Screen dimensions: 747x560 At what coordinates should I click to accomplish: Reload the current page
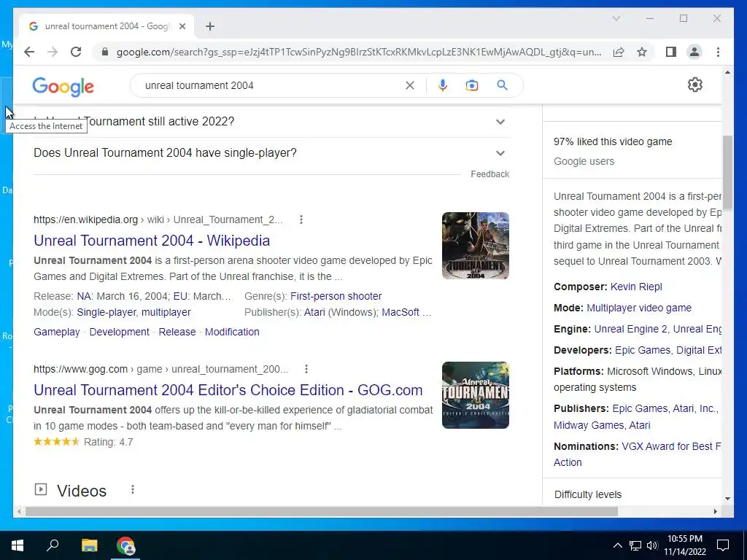76,52
